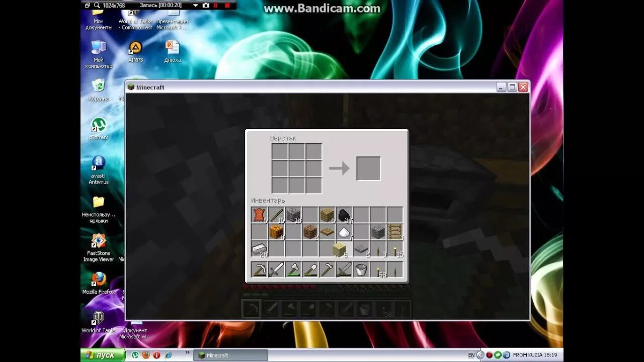Click the center slot of crafting grid
Screen dimensions: 644x362
297,168
